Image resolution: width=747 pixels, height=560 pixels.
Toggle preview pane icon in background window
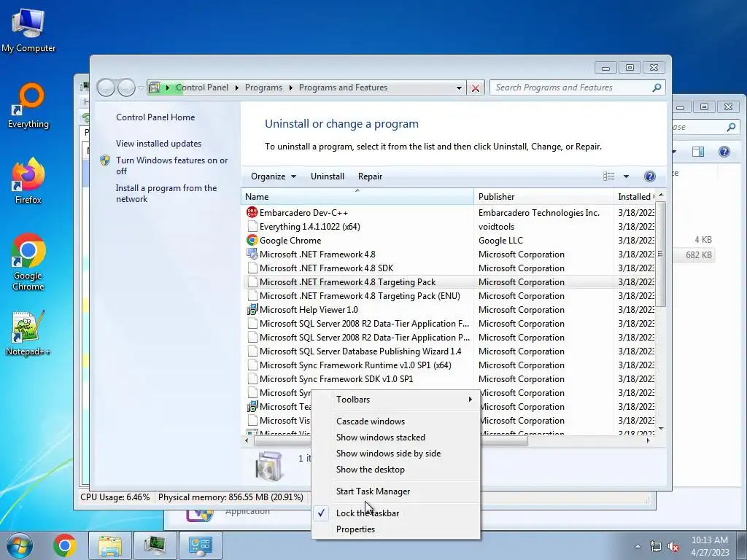coord(698,152)
